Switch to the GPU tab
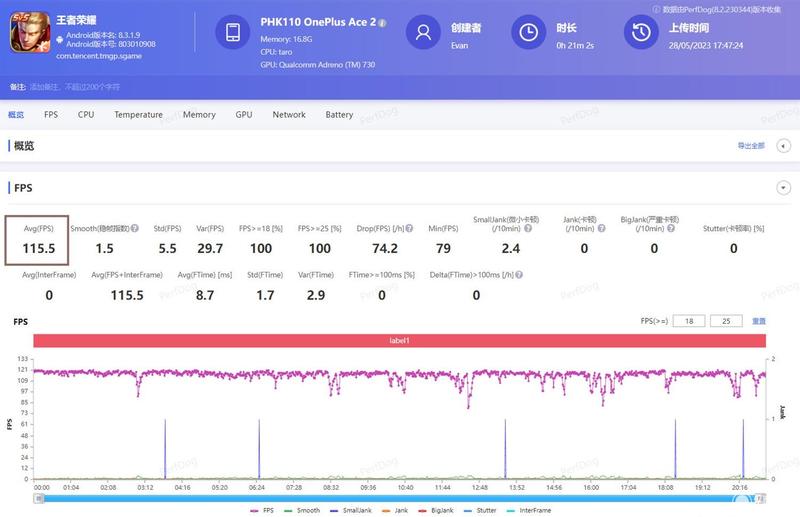The height and width of the screenshot is (517, 800). click(x=244, y=115)
